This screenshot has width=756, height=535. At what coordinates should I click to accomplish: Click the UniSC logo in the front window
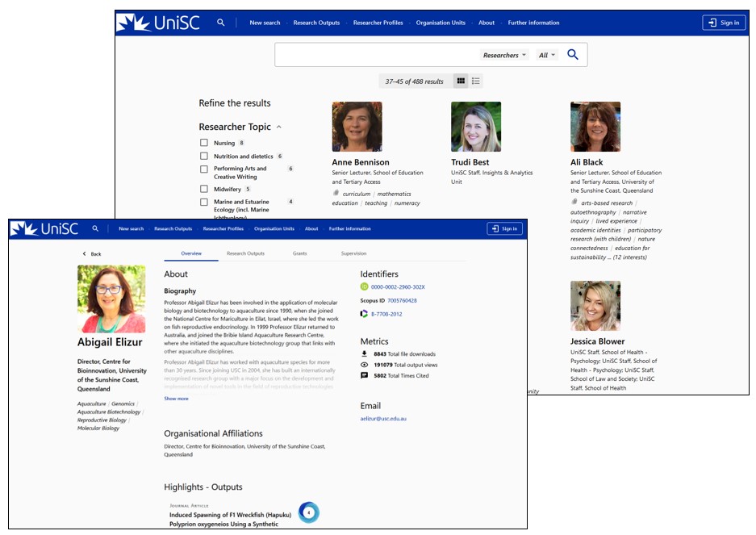click(44, 229)
